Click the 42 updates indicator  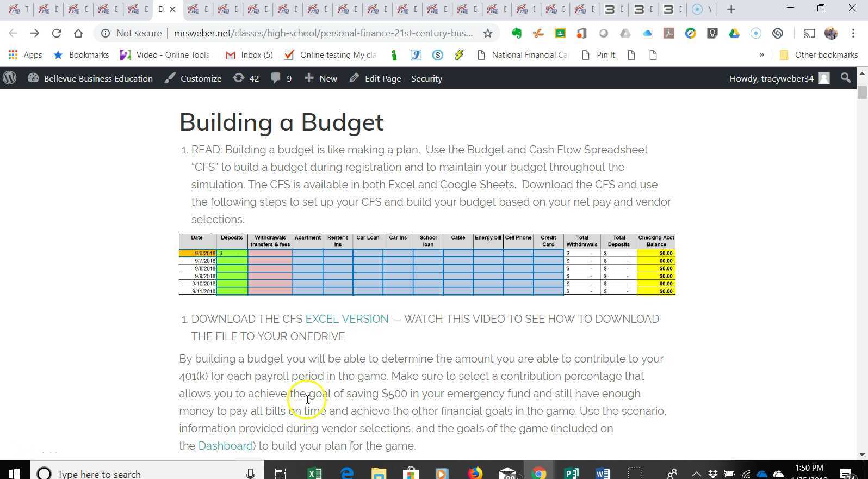click(x=246, y=78)
